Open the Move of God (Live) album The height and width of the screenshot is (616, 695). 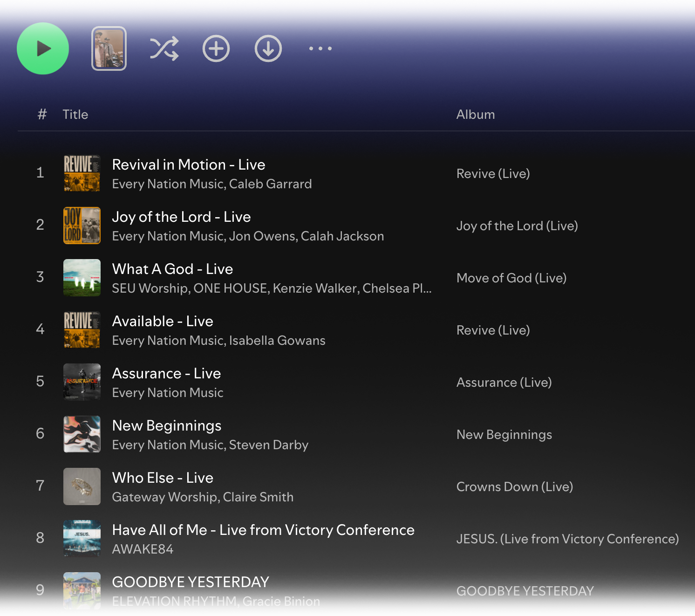point(511,278)
